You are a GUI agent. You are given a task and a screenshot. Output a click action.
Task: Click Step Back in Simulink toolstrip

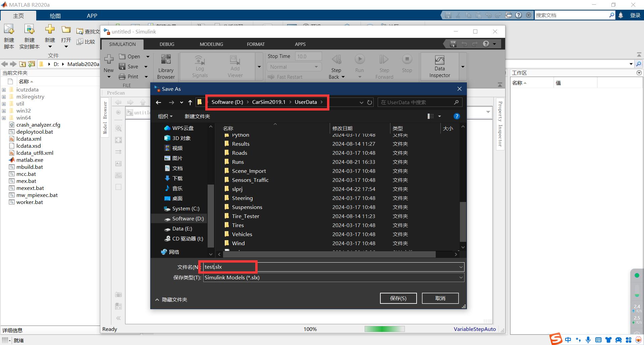(336, 67)
